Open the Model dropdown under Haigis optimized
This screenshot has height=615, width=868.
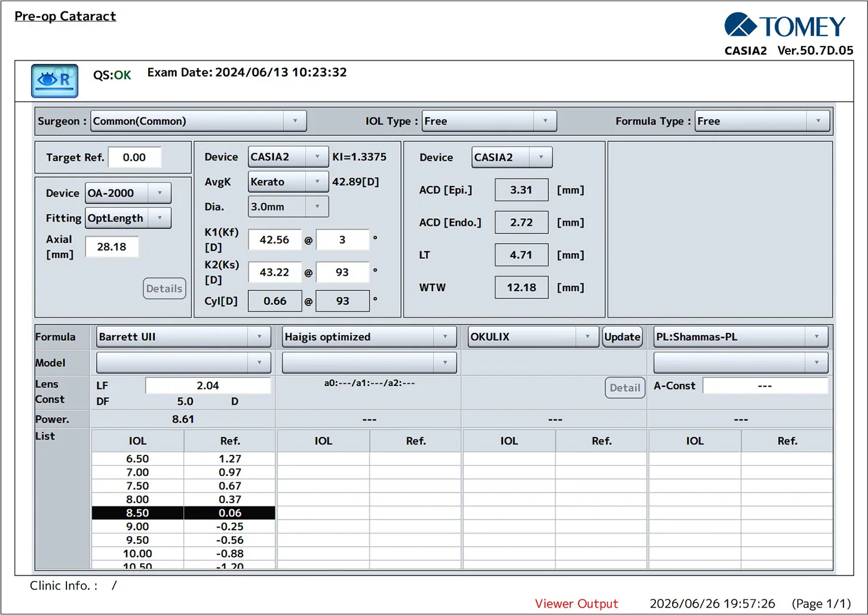(x=370, y=362)
